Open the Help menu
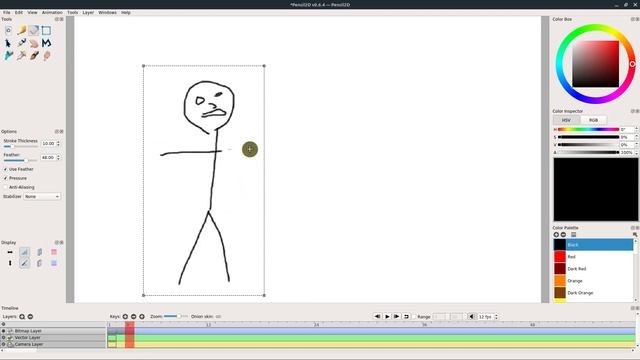The height and width of the screenshot is (360, 640). 126,13
